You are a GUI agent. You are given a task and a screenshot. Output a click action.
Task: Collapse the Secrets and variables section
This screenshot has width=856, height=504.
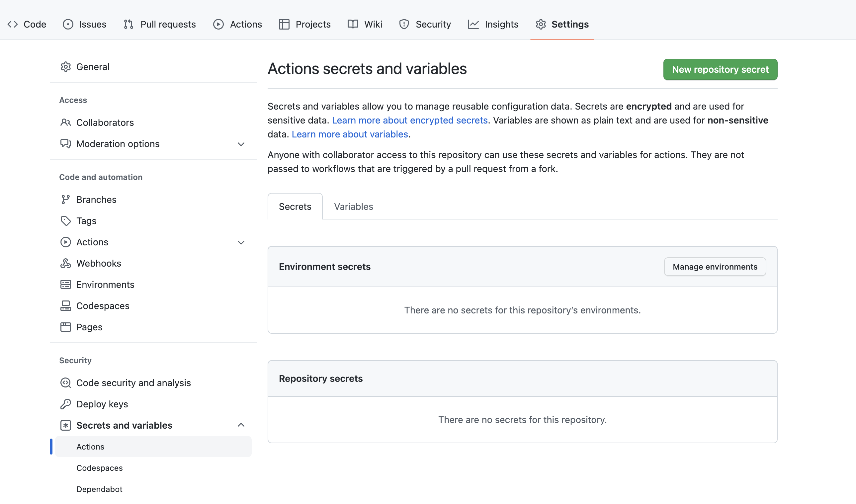point(241,425)
